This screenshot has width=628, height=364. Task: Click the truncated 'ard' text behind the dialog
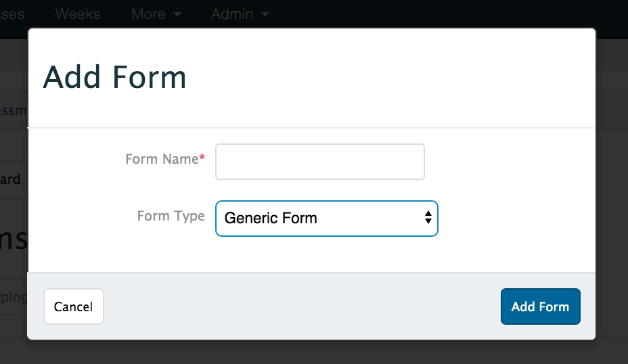click(x=10, y=180)
